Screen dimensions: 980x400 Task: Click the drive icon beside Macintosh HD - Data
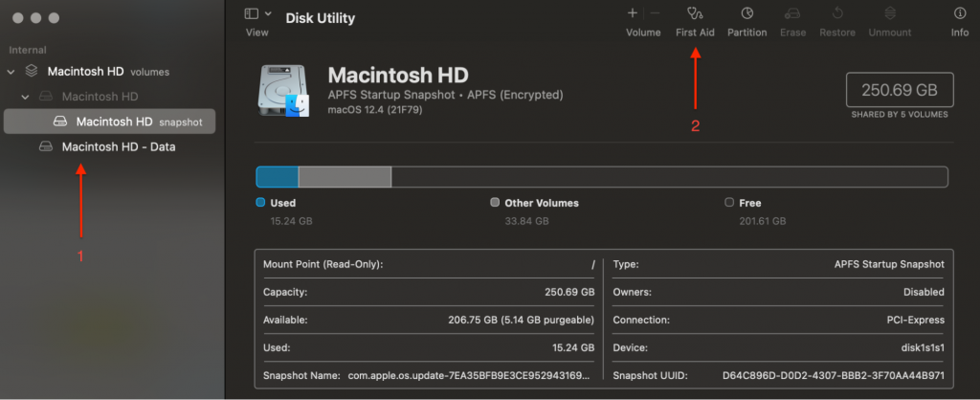click(x=46, y=146)
